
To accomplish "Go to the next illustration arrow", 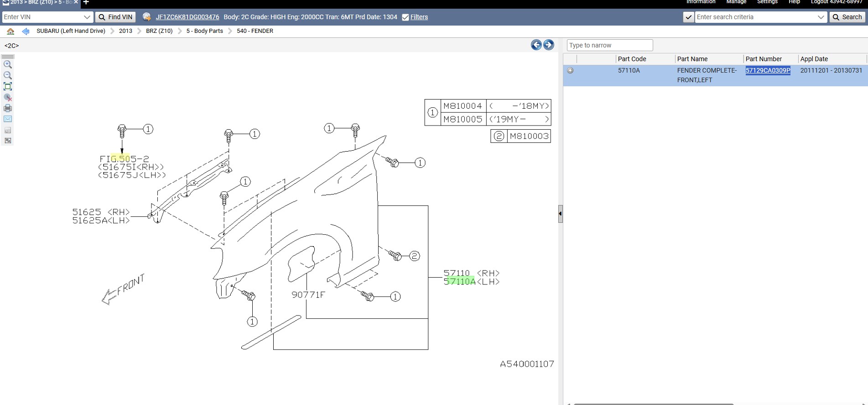I will point(549,45).
